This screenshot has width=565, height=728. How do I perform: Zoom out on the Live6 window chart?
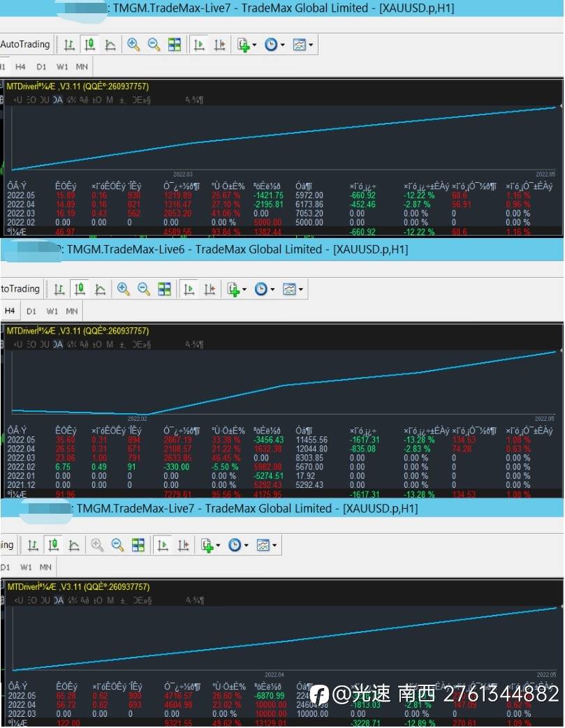(144, 289)
